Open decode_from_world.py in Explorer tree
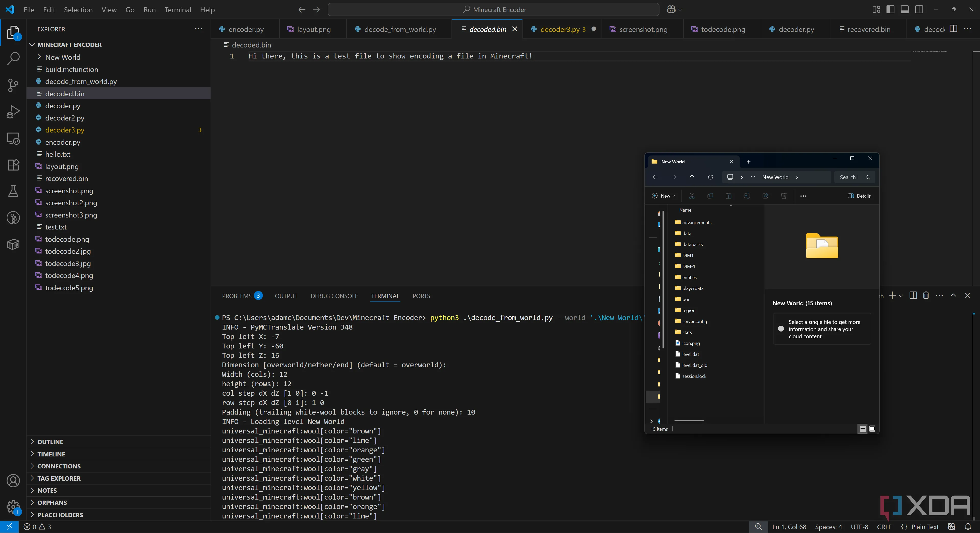Image resolution: width=980 pixels, height=533 pixels. [118, 81]
